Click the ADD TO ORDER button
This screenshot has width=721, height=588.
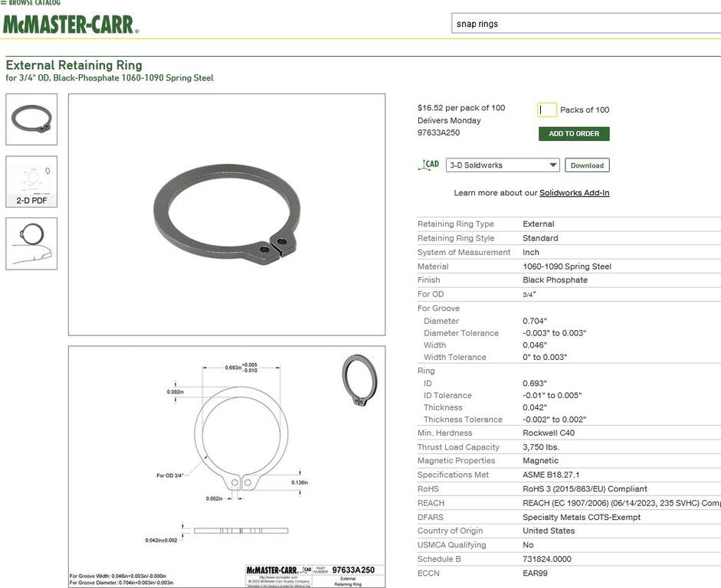point(574,134)
